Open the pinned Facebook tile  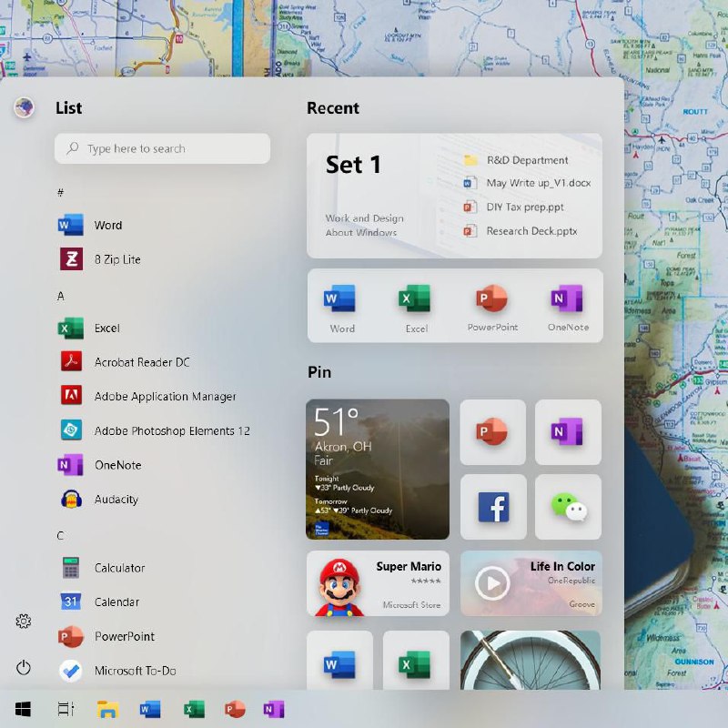tap(492, 507)
